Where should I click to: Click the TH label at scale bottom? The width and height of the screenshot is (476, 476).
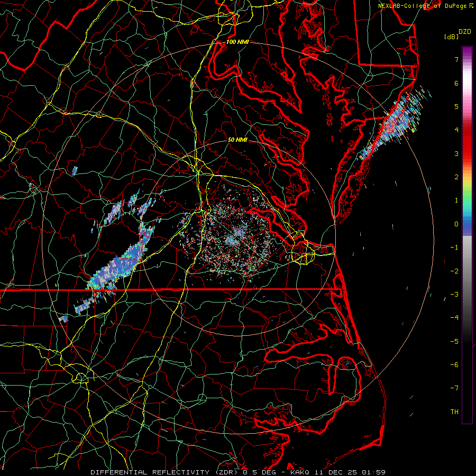[454, 412]
